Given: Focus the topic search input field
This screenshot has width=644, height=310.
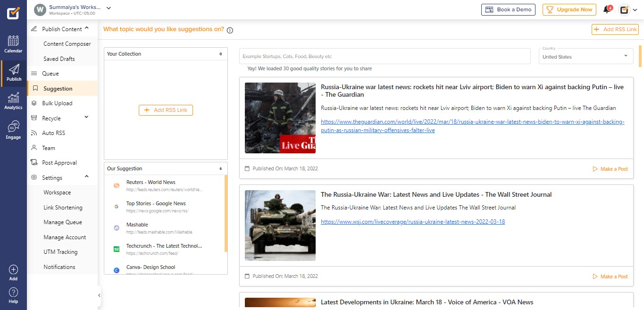Looking at the screenshot, I should coord(385,56).
